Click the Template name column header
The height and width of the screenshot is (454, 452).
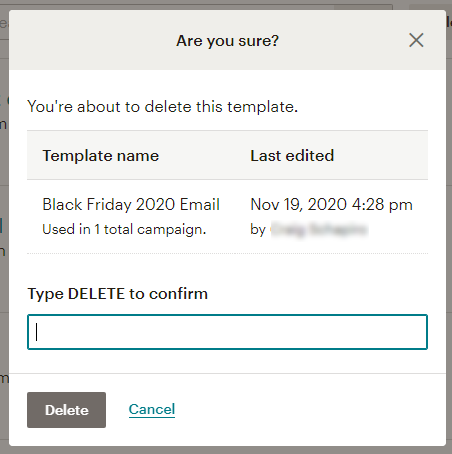[101, 156]
